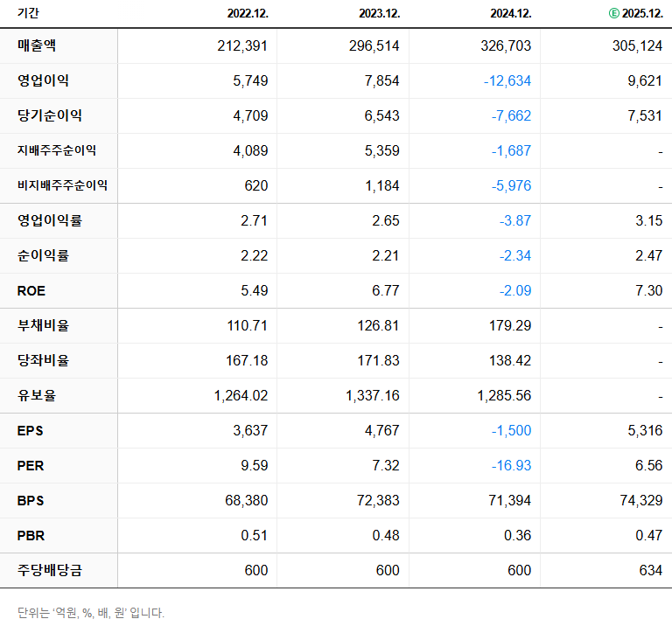Click the 유보율 row label
Viewport: 672px width, 626px height.
37,395
